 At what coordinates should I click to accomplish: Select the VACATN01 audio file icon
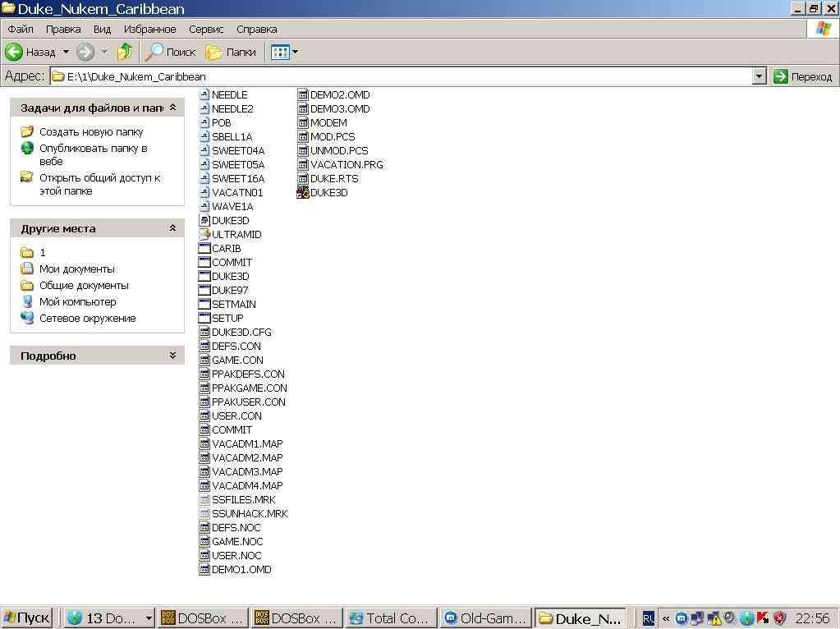click(x=204, y=192)
